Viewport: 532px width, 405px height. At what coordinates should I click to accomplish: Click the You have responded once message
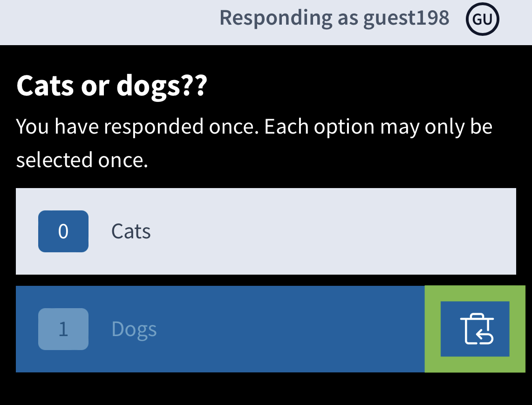137,127
